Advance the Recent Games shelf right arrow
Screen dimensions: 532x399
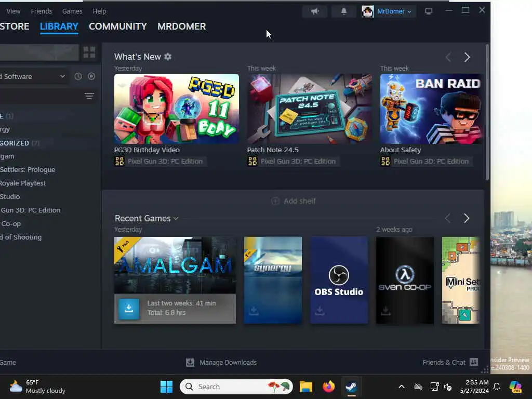[467, 218]
